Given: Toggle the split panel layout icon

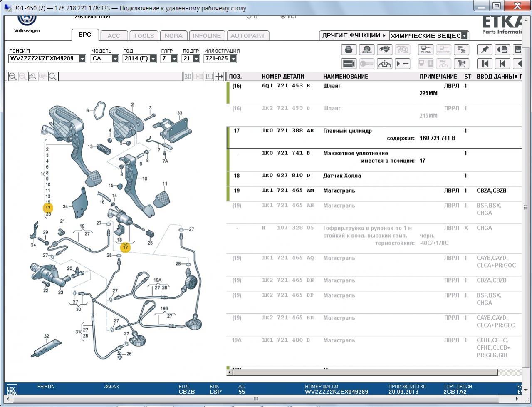Looking at the screenshot, I should point(210,77).
